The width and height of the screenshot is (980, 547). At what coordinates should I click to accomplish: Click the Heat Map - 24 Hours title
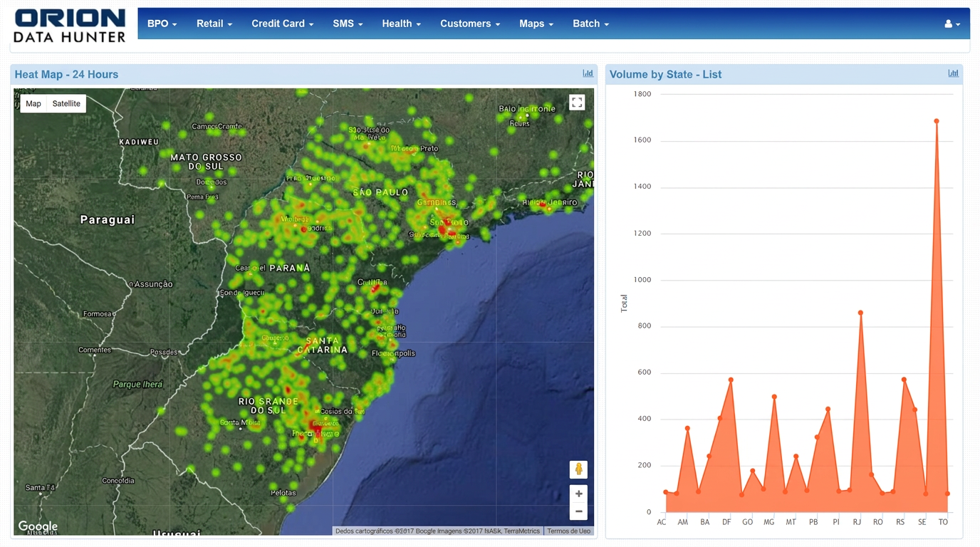tap(66, 74)
